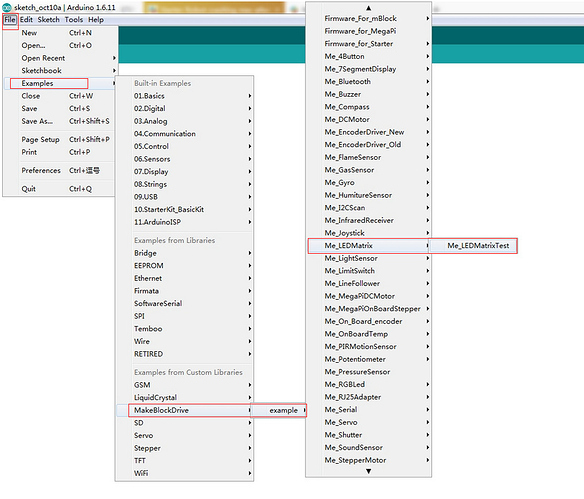584x499 pixels.
Task: Select the Firmata library examples
Action: click(185, 291)
